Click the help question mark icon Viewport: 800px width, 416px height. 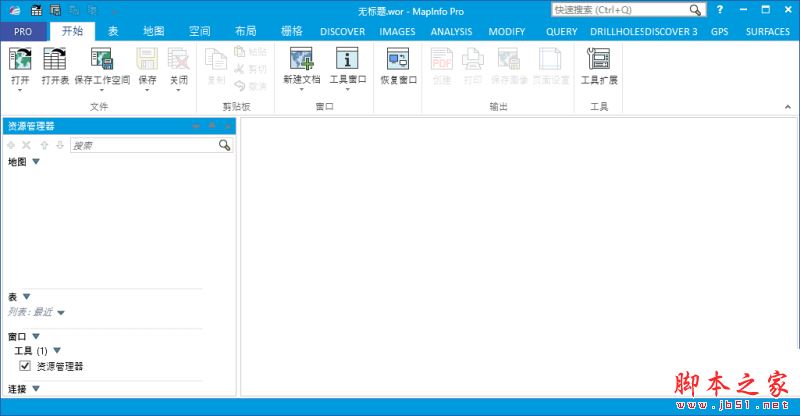pyautogui.click(x=719, y=10)
